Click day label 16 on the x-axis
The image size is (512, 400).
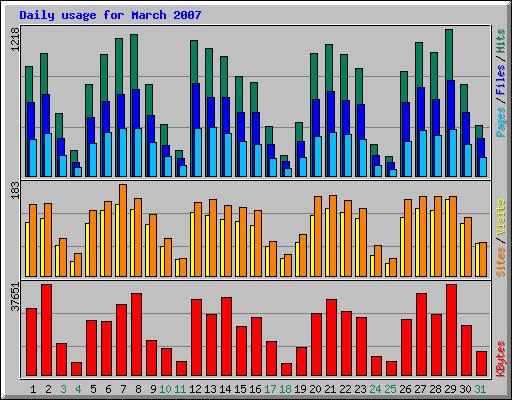[255, 389]
